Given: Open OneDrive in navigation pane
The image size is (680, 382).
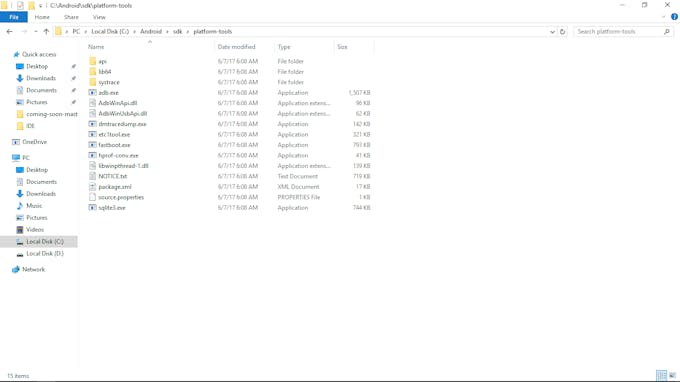Looking at the screenshot, I should (x=34, y=142).
